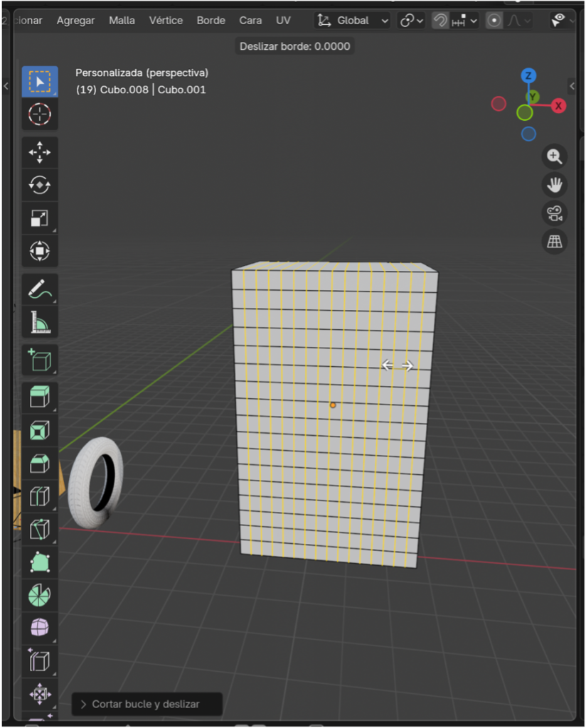Viewport: 586px width, 728px height.
Task: Click the Measure tool icon
Action: click(x=40, y=322)
